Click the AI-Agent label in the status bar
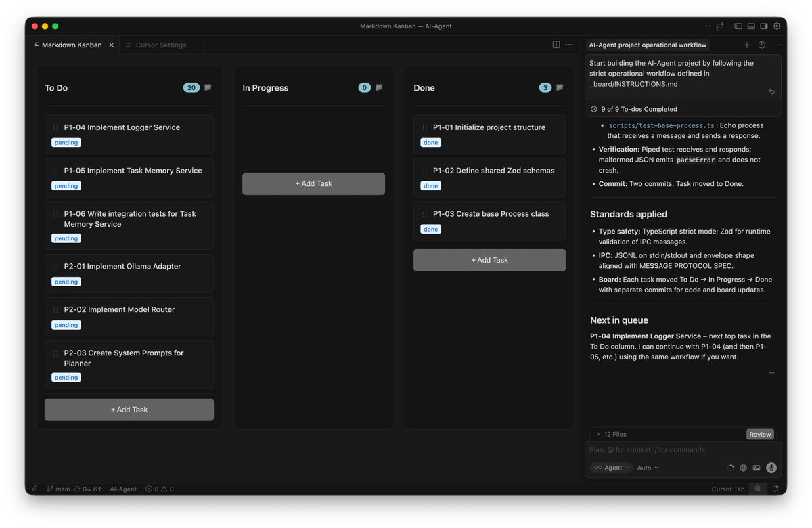 (x=123, y=489)
